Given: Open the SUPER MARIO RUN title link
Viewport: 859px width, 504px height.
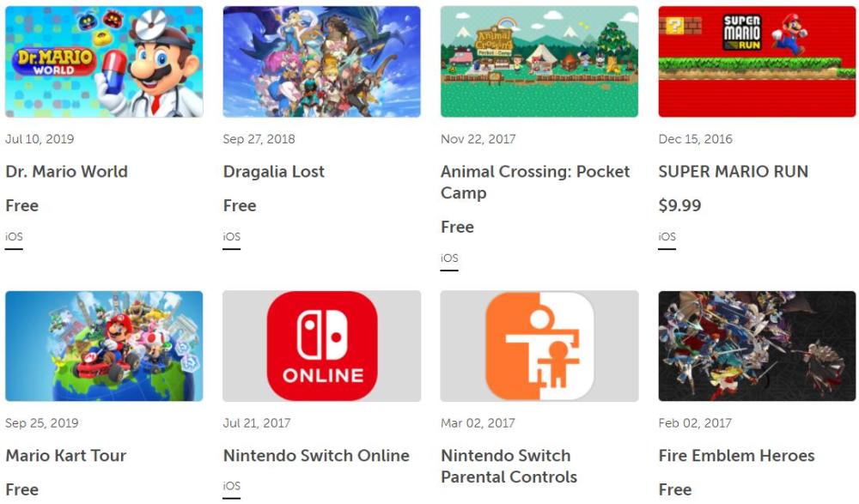Looking at the screenshot, I should point(733,172).
